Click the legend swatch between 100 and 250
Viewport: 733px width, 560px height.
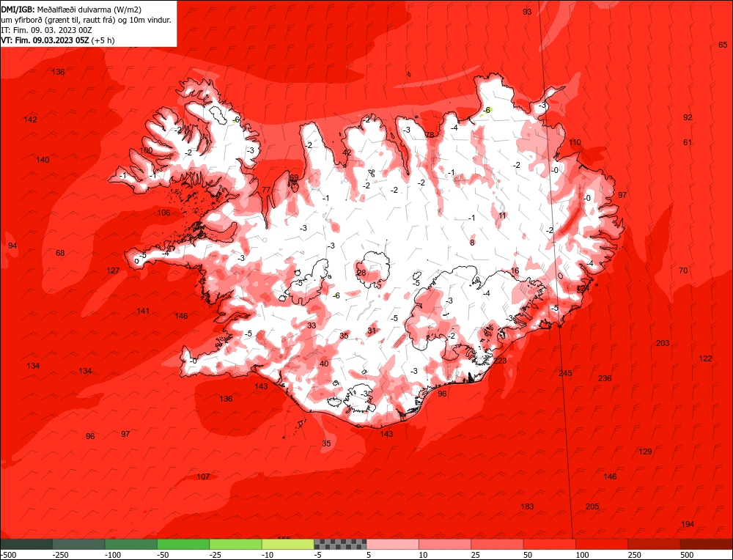(x=602, y=544)
